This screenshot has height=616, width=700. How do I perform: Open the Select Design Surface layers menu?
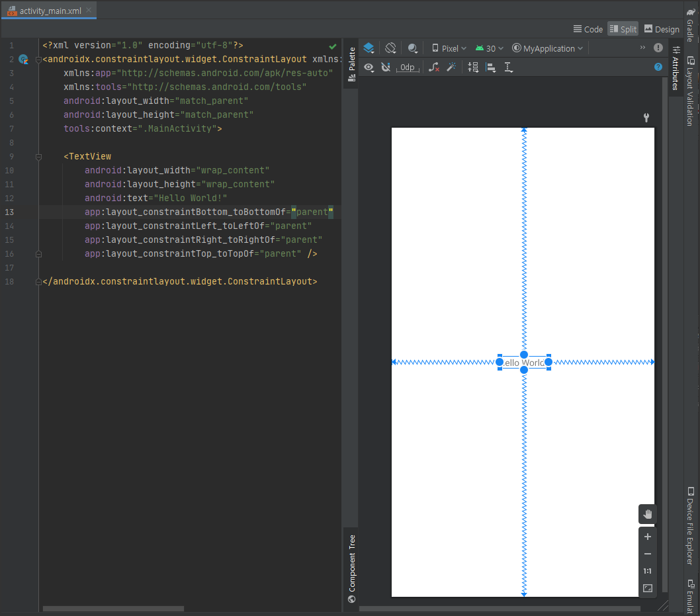pyautogui.click(x=369, y=48)
